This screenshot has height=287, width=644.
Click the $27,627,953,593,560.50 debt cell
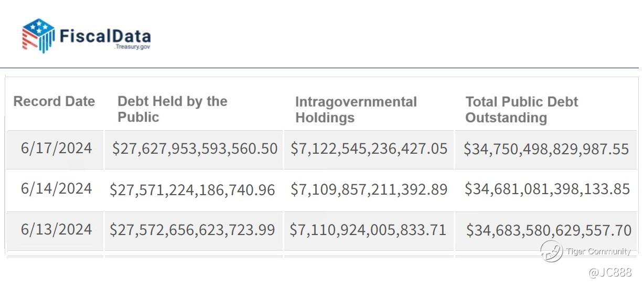coord(195,149)
